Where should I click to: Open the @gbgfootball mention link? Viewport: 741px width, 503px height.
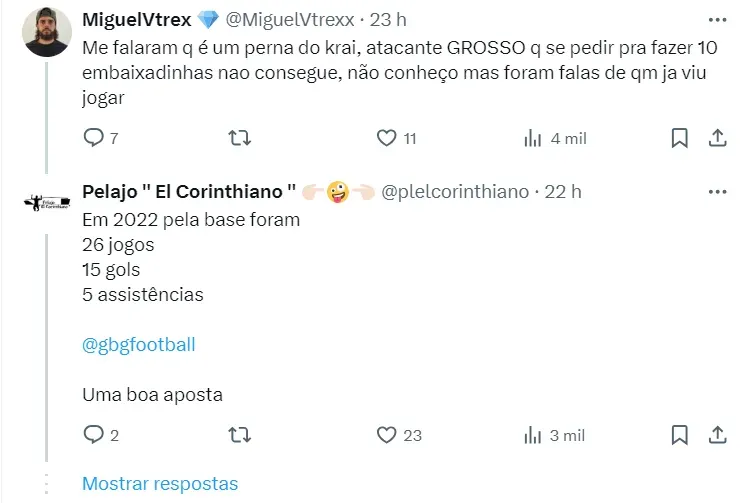(x=139, y=345)
